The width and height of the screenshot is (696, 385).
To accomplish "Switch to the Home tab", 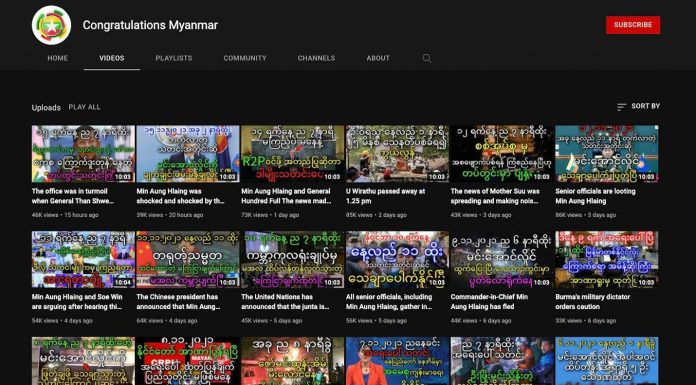I will point(58,58).
